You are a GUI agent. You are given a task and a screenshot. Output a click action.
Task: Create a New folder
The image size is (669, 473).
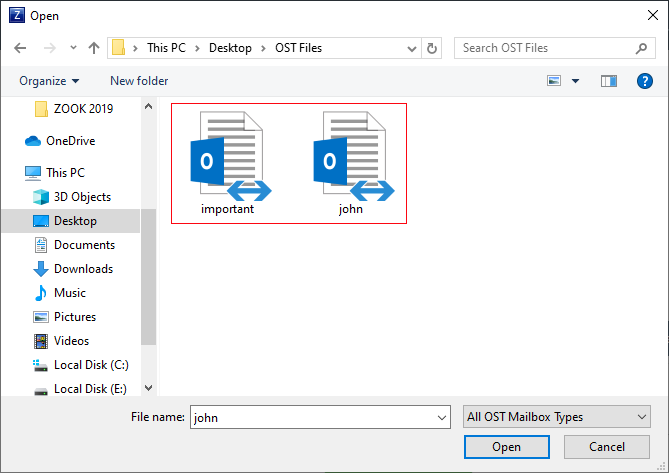click(x=139, y=81)
